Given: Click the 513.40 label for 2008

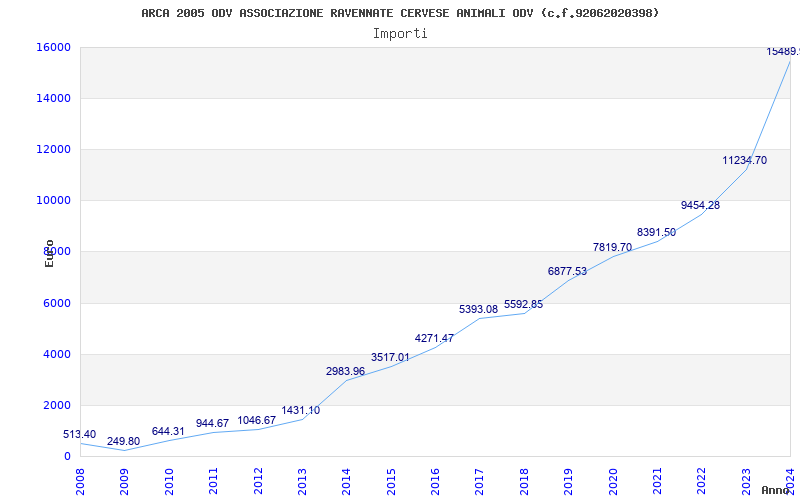Looking at the screenshot, I should click(x=80, y=434).
